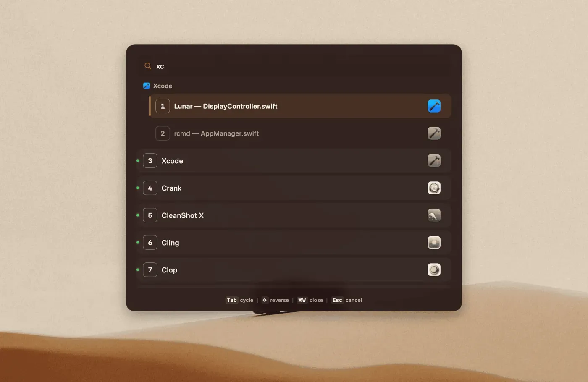The height and width of the screenshot is (382, 588).
Task: Click the Esc cancel hint
Action: [347, 300]
